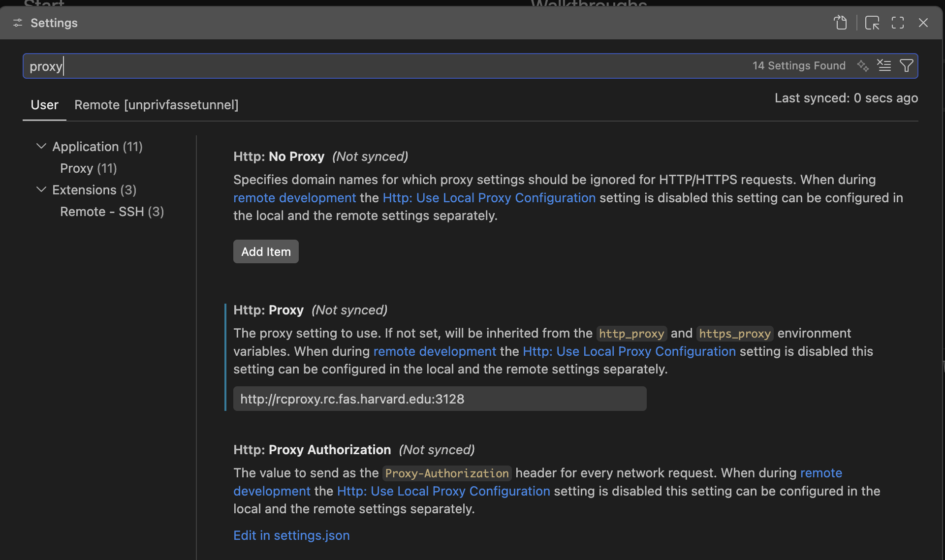Close the Settings panel

click(x=923, y=23)
